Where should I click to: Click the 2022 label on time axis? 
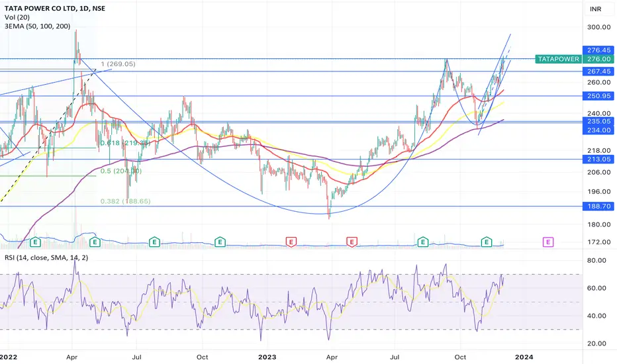8,357
